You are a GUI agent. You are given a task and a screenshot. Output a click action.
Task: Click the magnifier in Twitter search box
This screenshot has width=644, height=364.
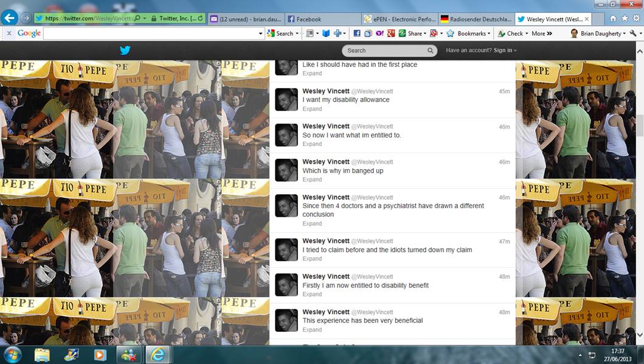(430, 51)
